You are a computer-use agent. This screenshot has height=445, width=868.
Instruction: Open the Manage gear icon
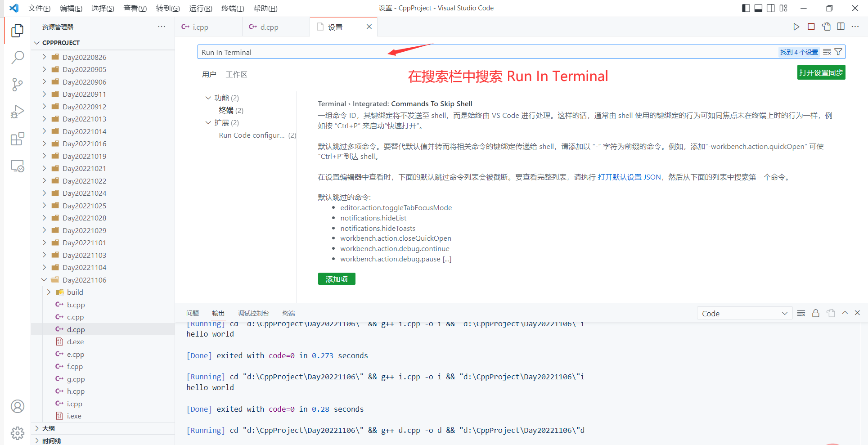pyautogui.click(x=17, y=433)
